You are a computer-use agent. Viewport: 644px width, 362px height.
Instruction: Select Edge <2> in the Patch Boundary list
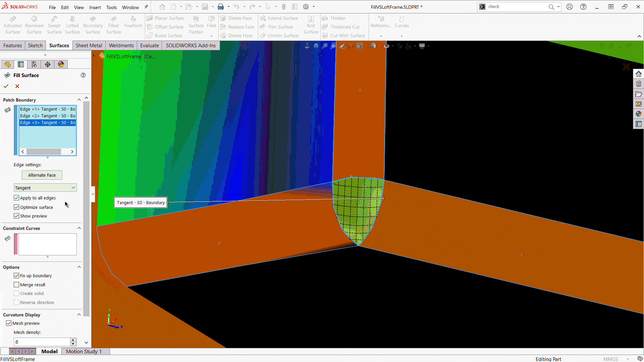coord(47,116)
